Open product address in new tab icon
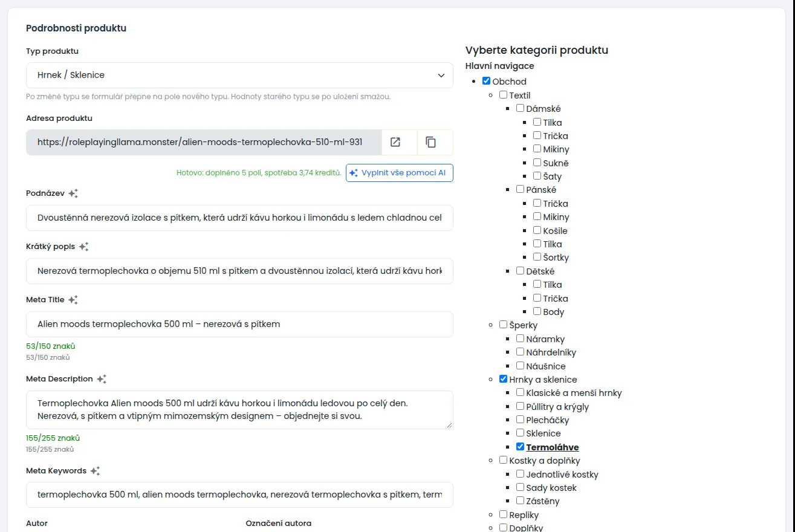 point(395,142)
